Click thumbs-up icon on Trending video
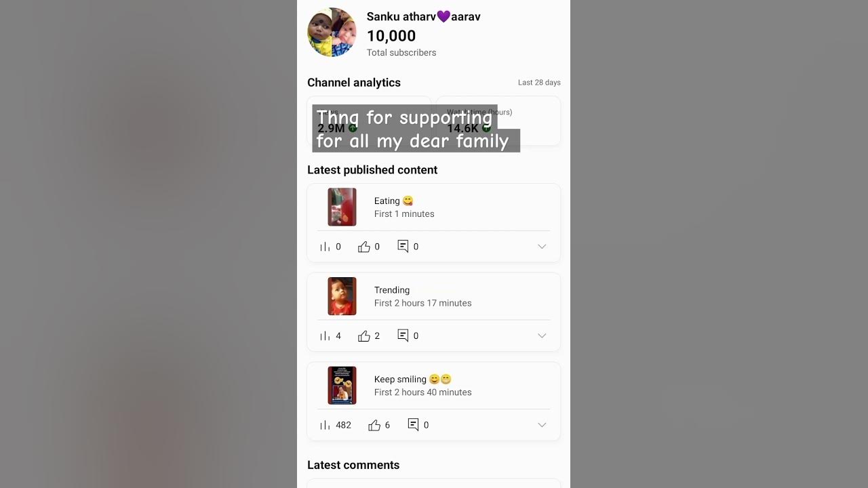This screenshot has width=868, height=488. tap(364, 336)
